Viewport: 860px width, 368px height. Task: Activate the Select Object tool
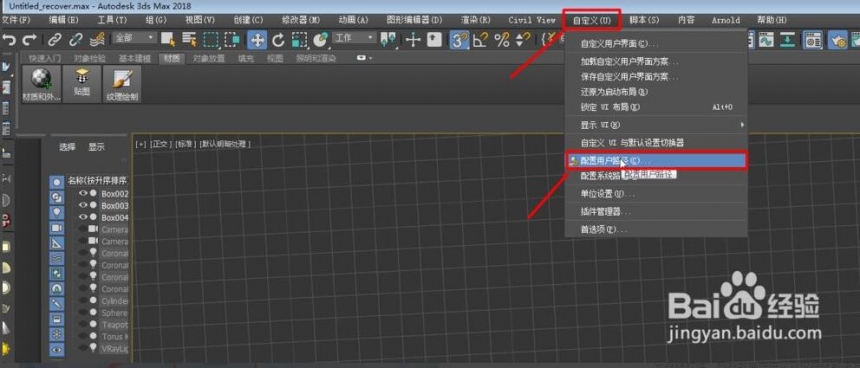pyautogui.click(x=168, y=39)
